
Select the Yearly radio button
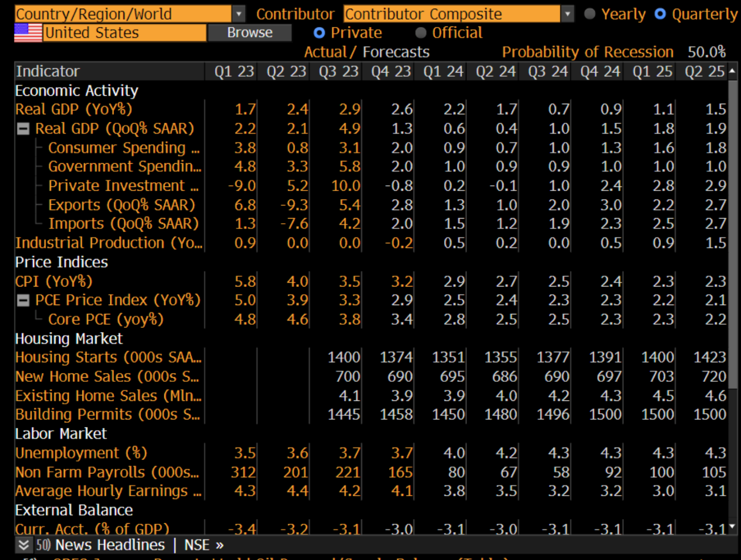coord(590,14)
